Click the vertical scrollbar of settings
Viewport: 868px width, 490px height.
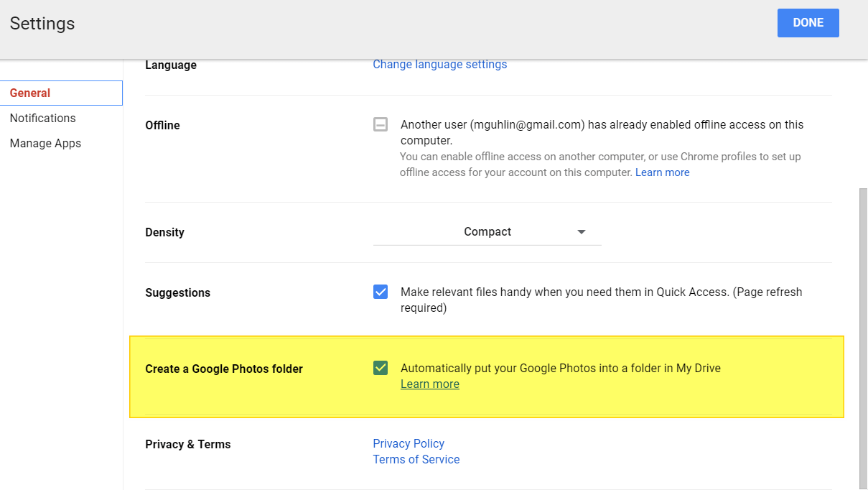[x=863, y=323]
